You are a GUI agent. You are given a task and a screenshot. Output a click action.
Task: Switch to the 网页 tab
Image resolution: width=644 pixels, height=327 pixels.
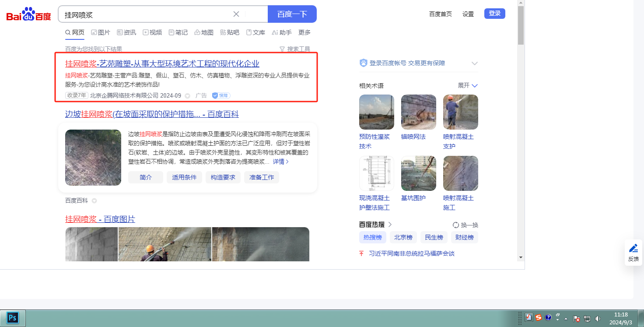(75, 32)
